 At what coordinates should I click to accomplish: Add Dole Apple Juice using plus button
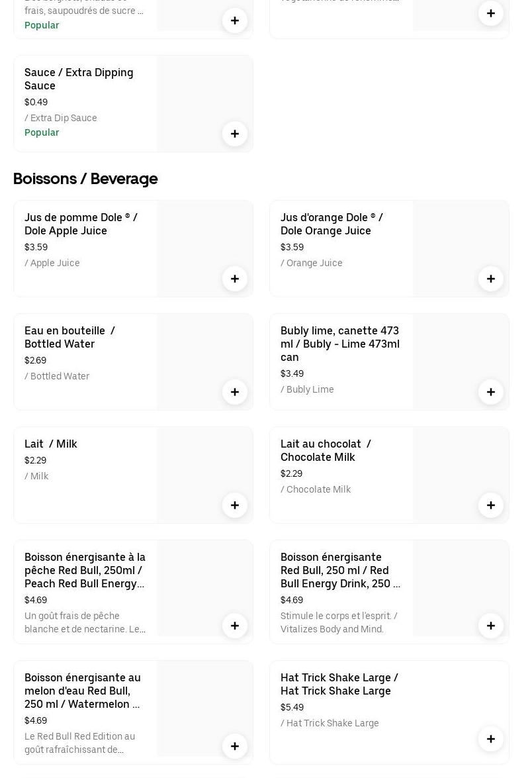coord(235,279)
